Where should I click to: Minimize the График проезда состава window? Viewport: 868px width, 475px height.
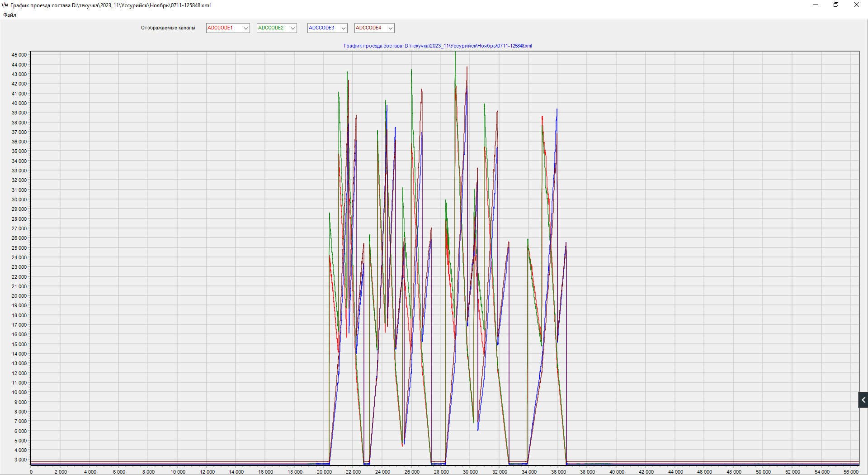[x=816, y=5]
